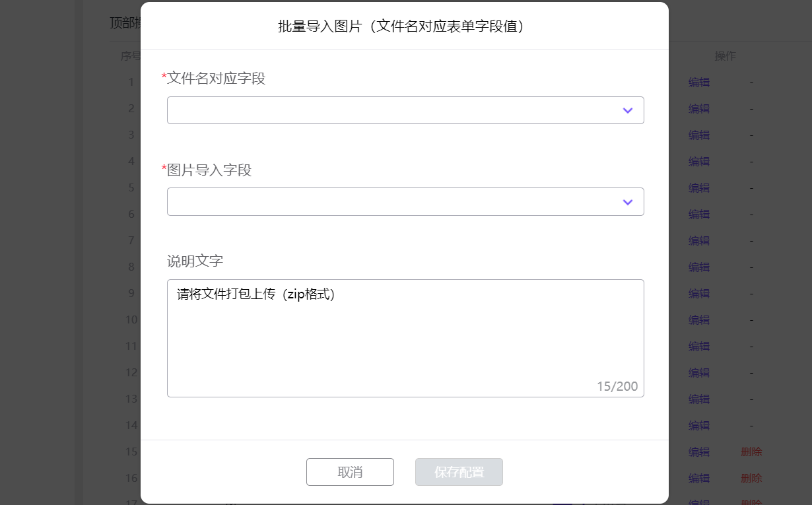Screen dimensions: 812x505
Task: Click 编辑 link in row 13
Action: pyautogui.click(x=699, y=399)
